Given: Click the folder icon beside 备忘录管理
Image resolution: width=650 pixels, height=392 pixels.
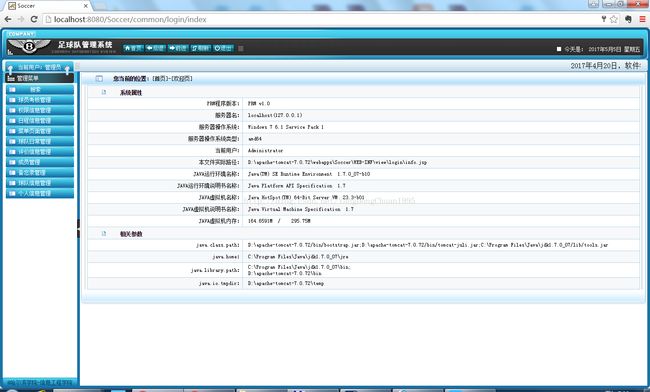Looking at the screenshot, I should (12, 172).
